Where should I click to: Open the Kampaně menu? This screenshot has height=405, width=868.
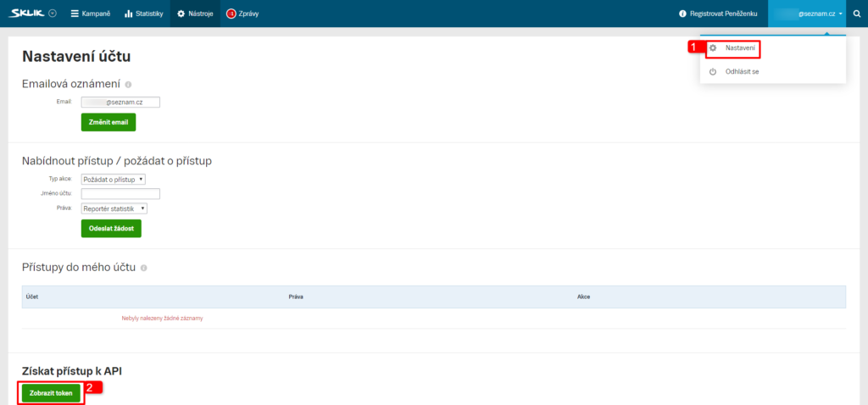(x=91, y=14)
